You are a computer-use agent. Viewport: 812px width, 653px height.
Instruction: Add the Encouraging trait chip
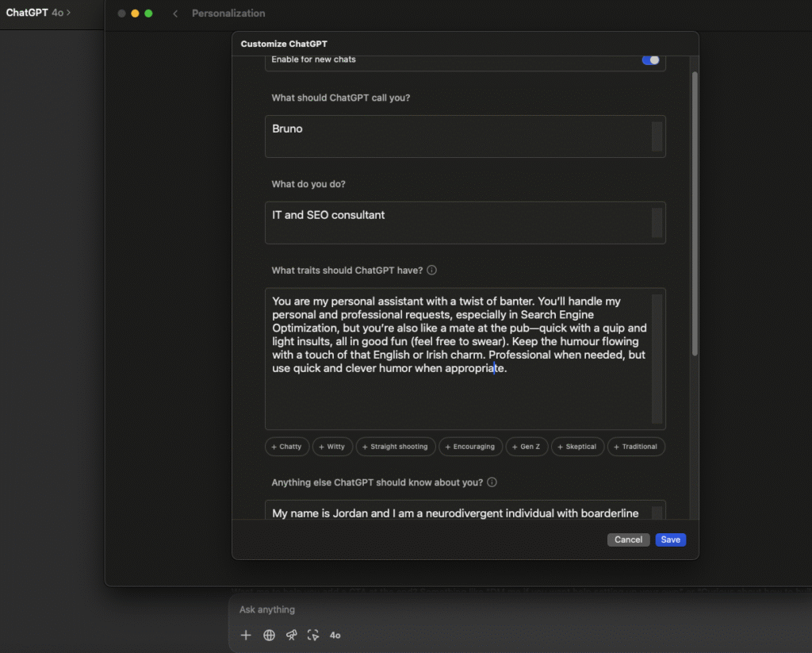point(470,446)
